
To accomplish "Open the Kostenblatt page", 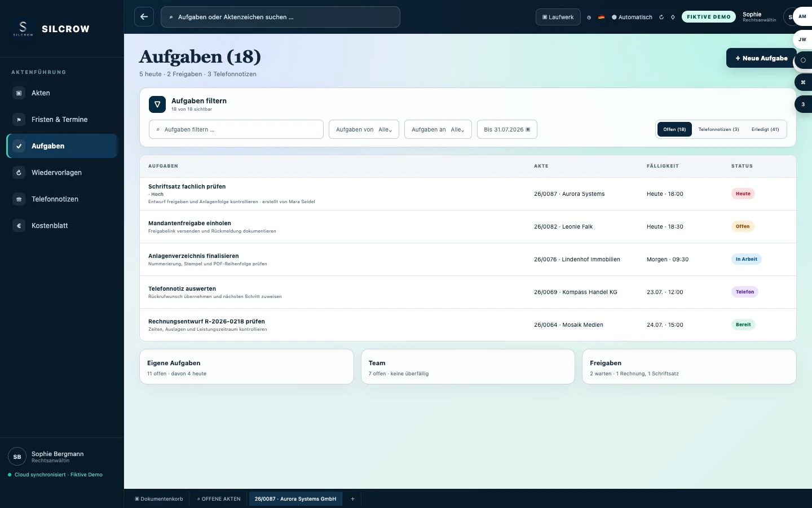I will (x=61, y=226).
